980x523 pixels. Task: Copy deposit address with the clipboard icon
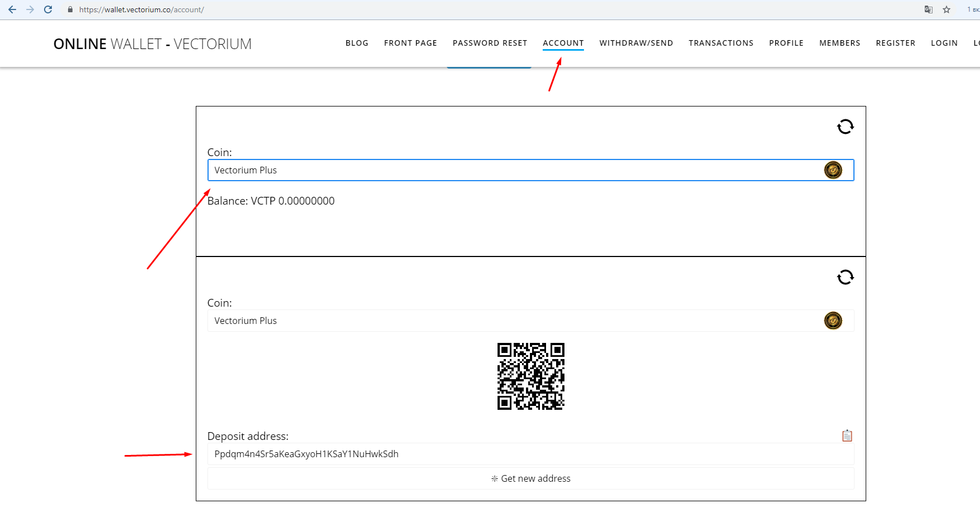pyautogui.click(x=847, y=435)
